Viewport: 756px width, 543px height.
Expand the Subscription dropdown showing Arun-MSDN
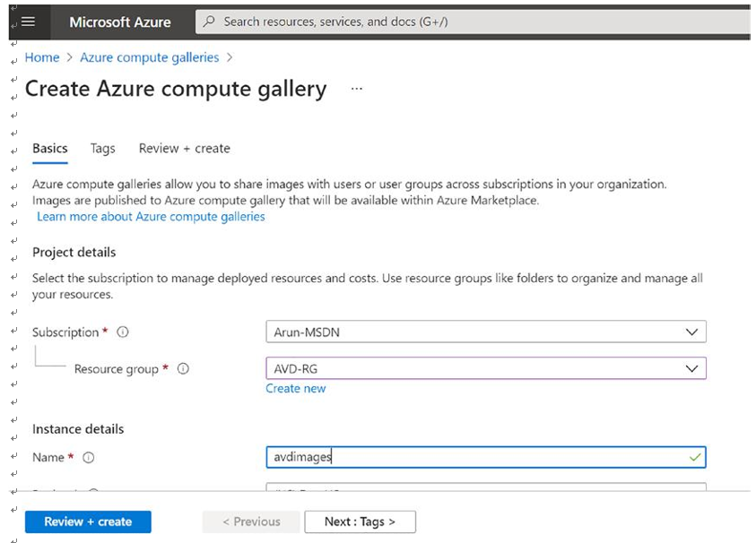(x=486, y=332)
